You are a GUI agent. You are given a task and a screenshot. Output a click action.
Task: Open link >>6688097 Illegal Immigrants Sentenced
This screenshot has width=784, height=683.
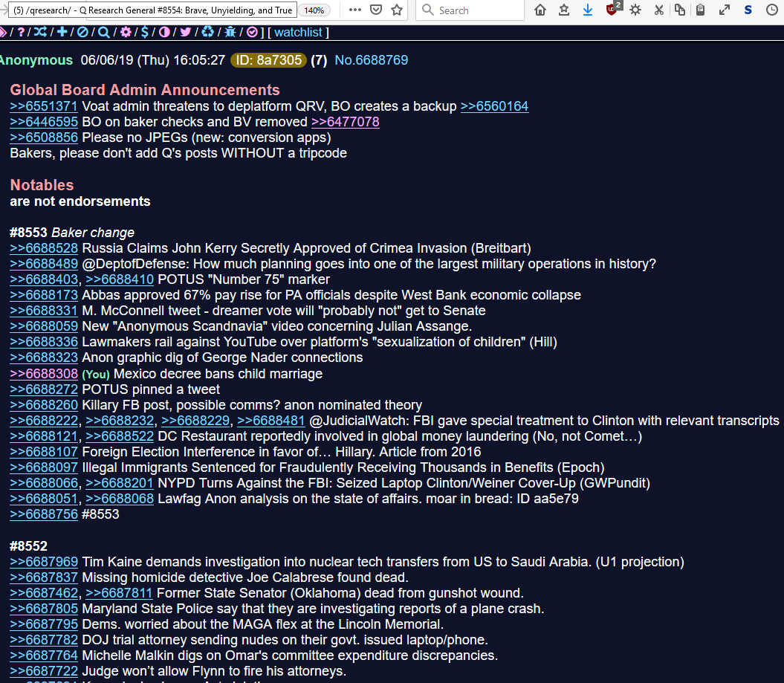(x=44, y=467)
